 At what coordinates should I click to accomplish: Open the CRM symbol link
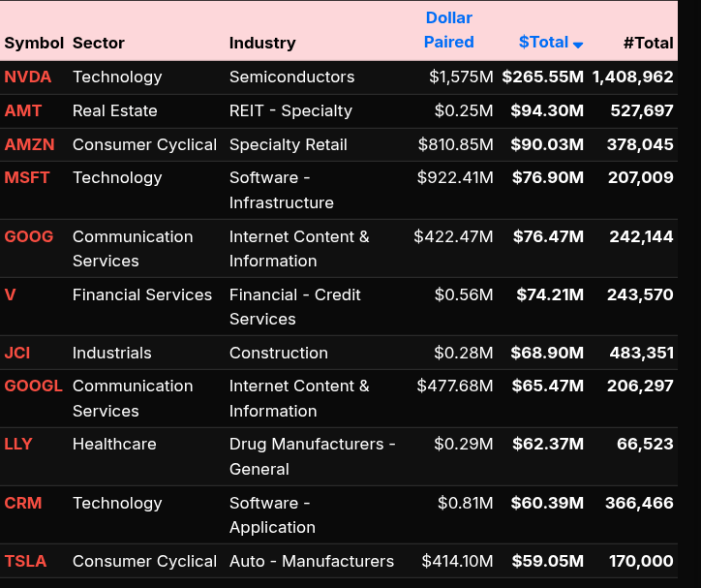[x=22, y=503]
